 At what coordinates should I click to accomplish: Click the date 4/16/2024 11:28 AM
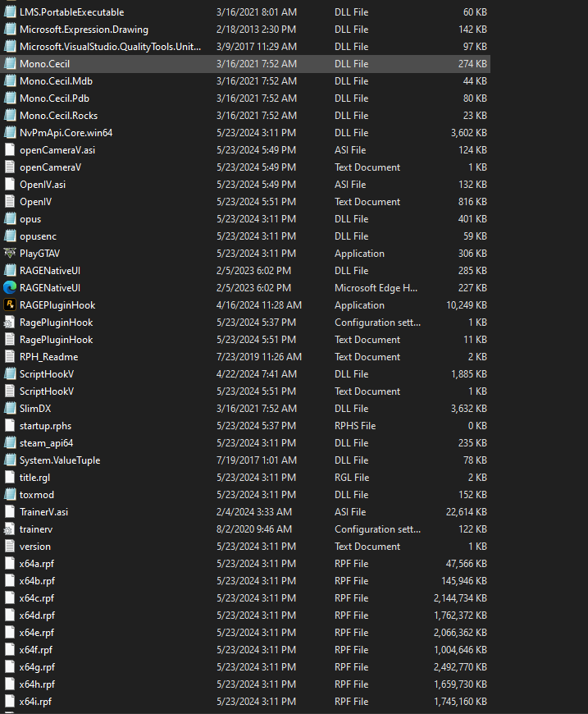(259, 305)
